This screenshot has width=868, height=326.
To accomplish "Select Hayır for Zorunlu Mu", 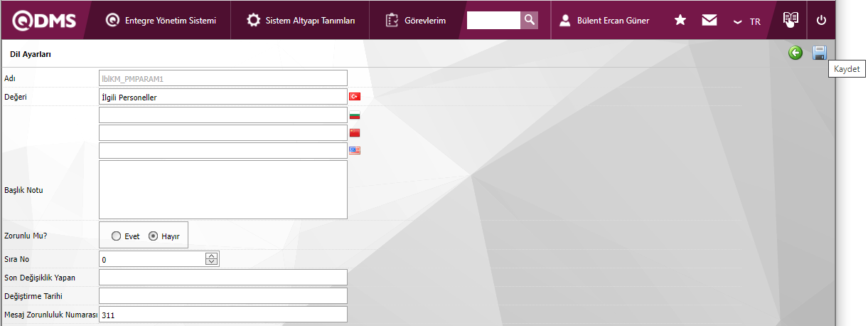I will point(153,236).
